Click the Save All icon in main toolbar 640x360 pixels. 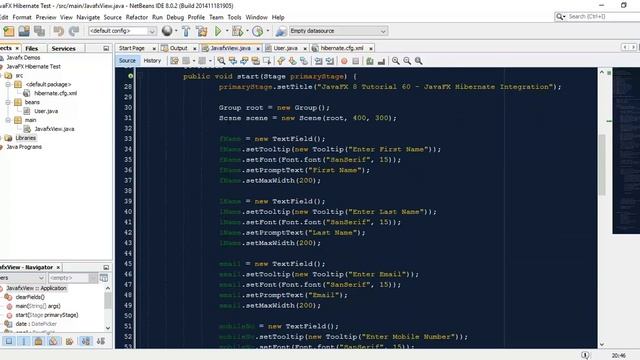(x=40, y=31)
